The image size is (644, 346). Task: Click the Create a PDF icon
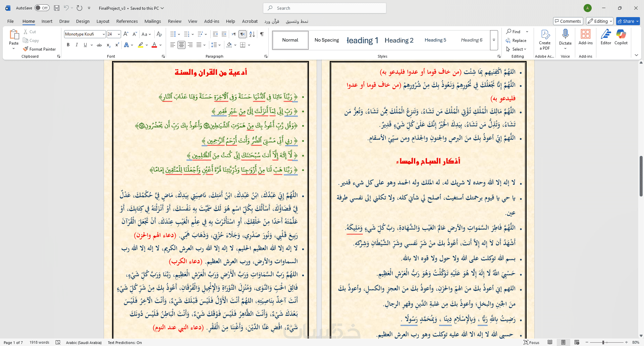[545, 34]
